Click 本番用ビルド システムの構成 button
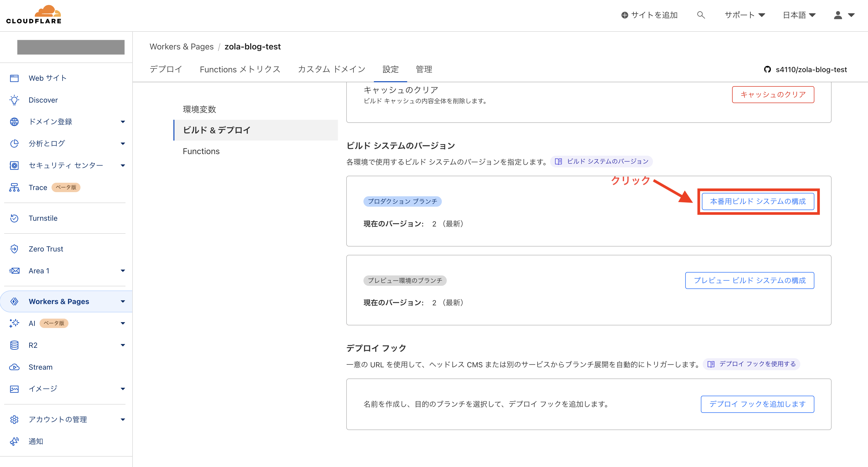Image resolution: width=868 pixels, height=467 pixels. [x=757, y=201]
